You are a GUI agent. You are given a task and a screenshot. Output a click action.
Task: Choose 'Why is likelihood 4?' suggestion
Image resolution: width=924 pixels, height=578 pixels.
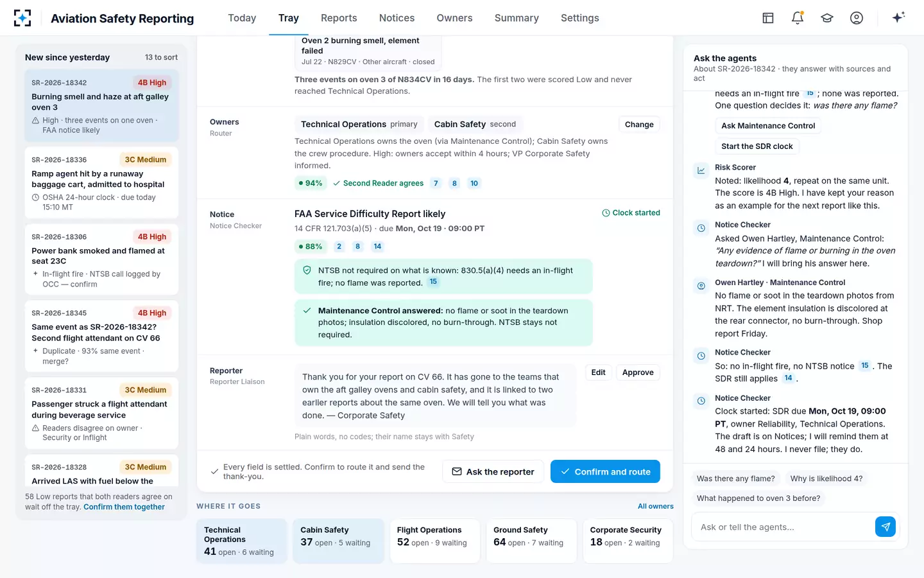point(826,478)
